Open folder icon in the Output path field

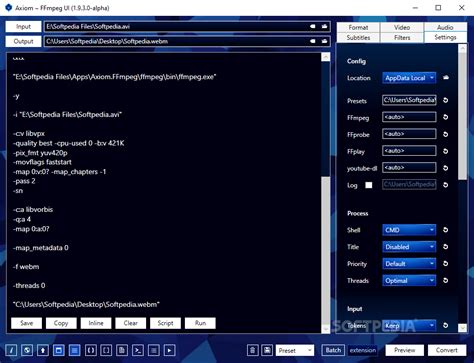324,41
